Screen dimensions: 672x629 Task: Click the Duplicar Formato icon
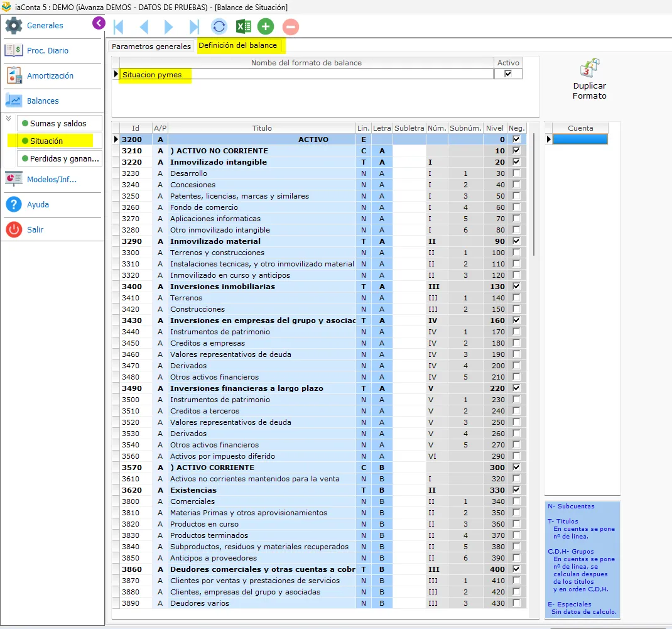point(590,68)
